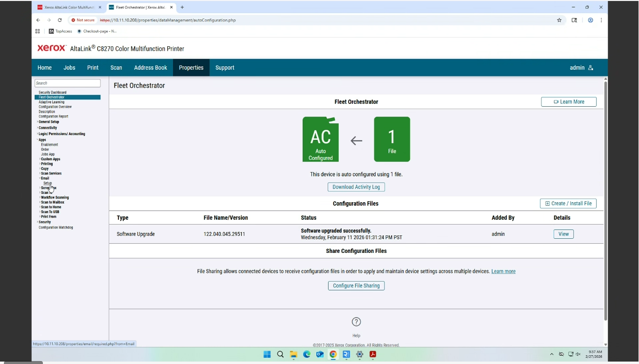
Task: Select the Jobs tab
Action: click(x=69, y=67)
